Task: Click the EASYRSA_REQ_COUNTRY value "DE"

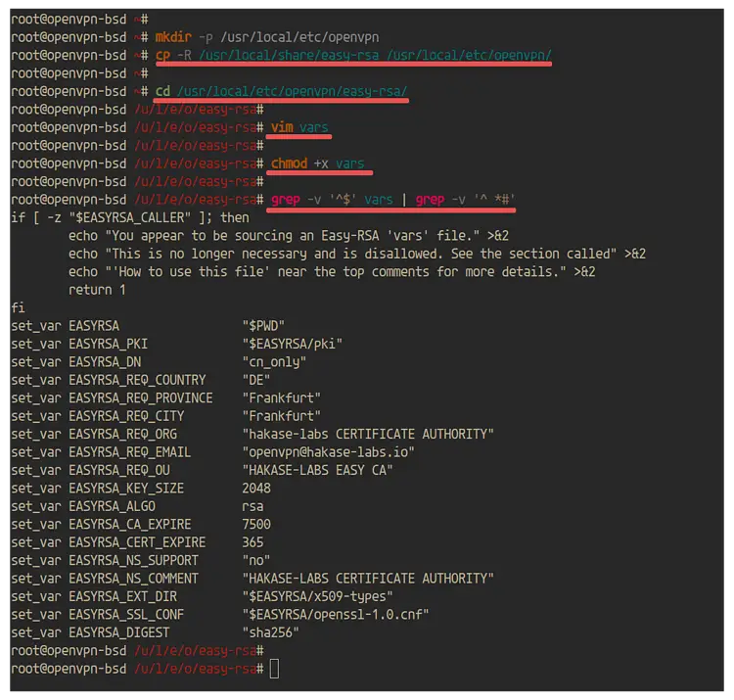Action: (256, 380)
